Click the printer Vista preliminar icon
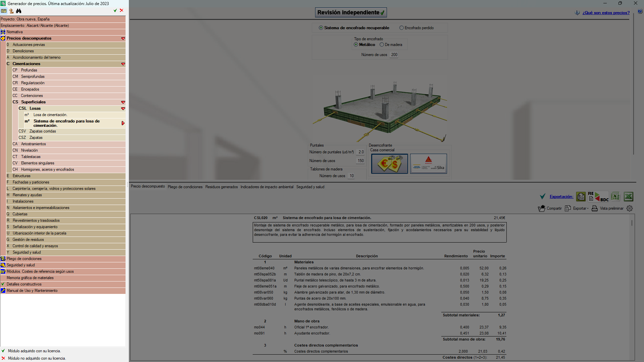644x362 pixels. click(595, 208)
